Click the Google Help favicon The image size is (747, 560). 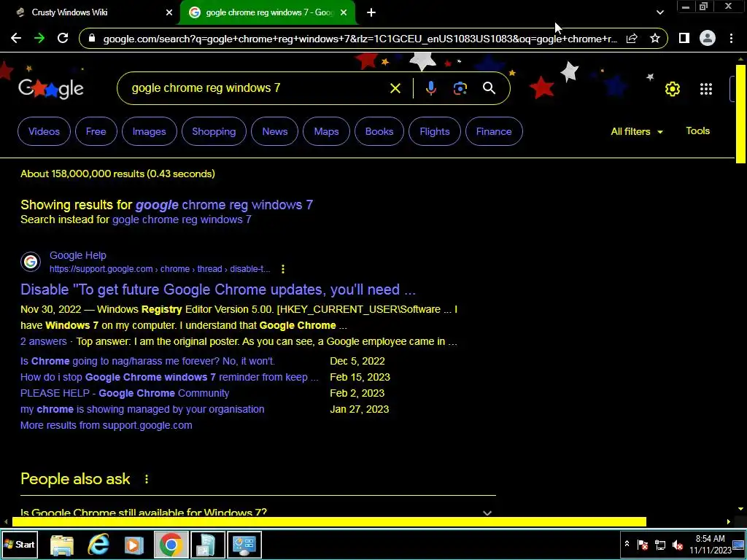[x=31, y=262]
